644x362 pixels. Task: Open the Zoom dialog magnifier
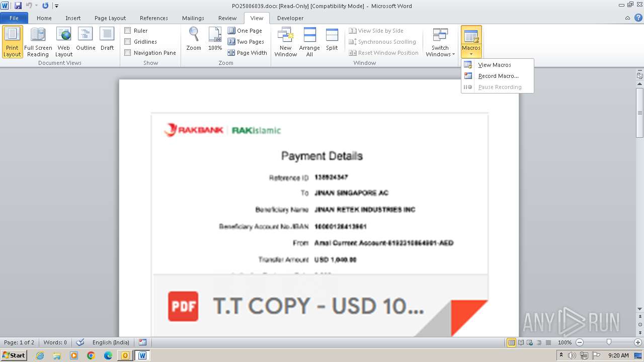click(x=194, y=39)
